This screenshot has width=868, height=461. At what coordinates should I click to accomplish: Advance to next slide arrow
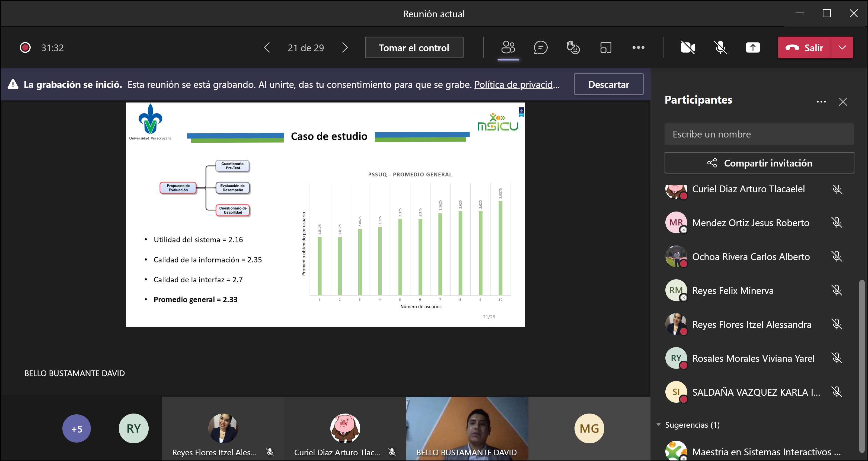(x=345, y=47)
